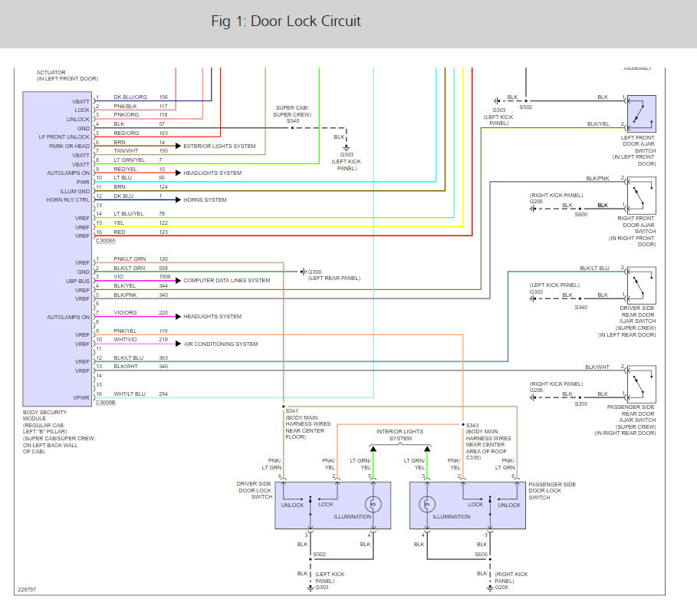Click the C3008B connector label
Viewport: 697px width, 616px height.
pos(106,403)
